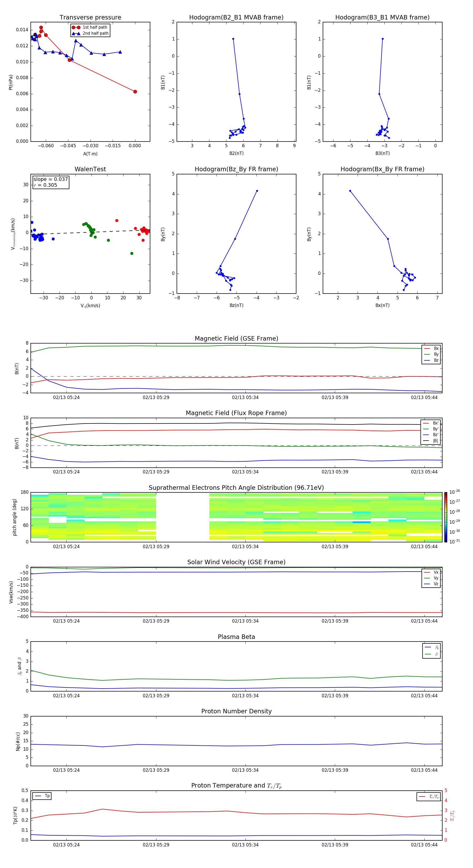
Task: Select the Bz entry in GSE legend
Action: [431, 360]
